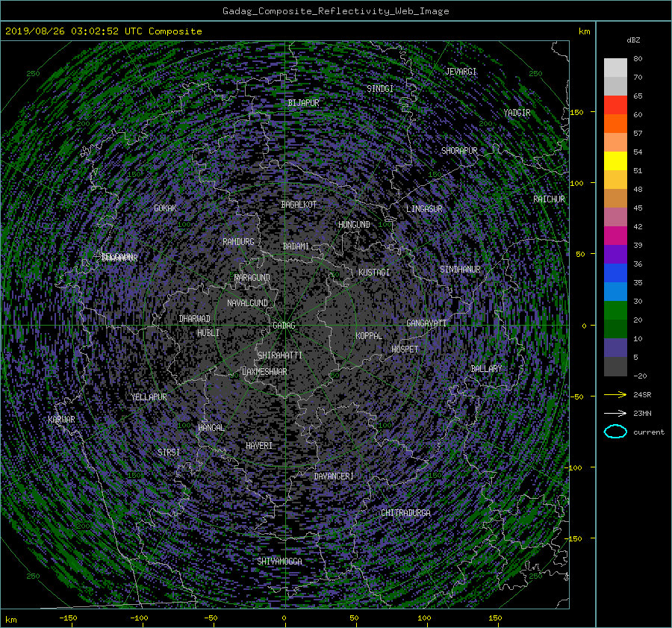Click the SHIVAMOGGA city label
This screenshot has height=628, width=672.
click(279, 562)
